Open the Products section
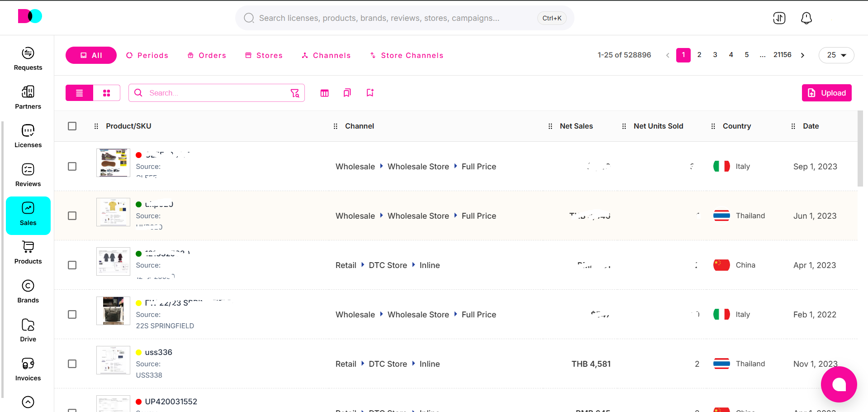Image resolution: width=868 pixels, height=412 pixels. coord(28,253)
